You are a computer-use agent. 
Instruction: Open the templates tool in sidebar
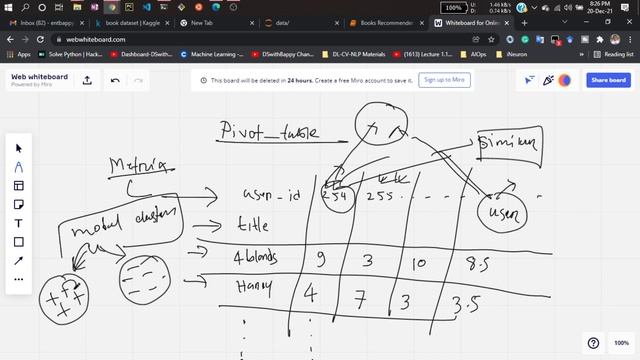click(18, 186)
